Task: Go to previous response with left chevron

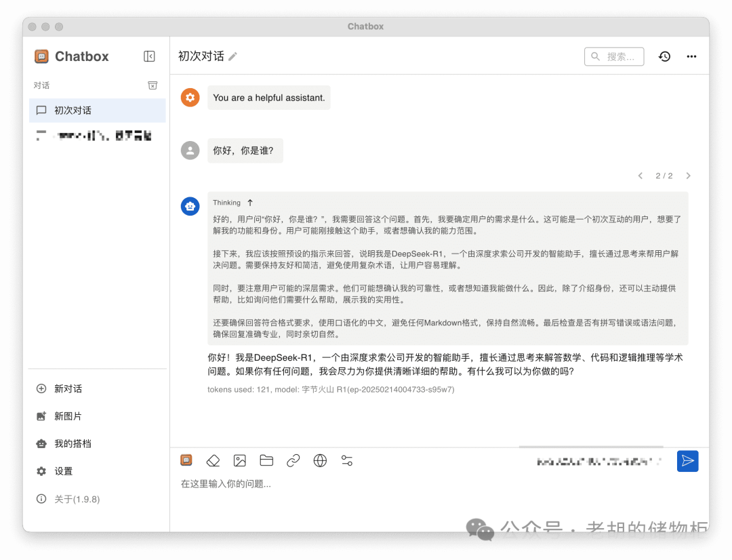Action: click(x=640, y=176)
